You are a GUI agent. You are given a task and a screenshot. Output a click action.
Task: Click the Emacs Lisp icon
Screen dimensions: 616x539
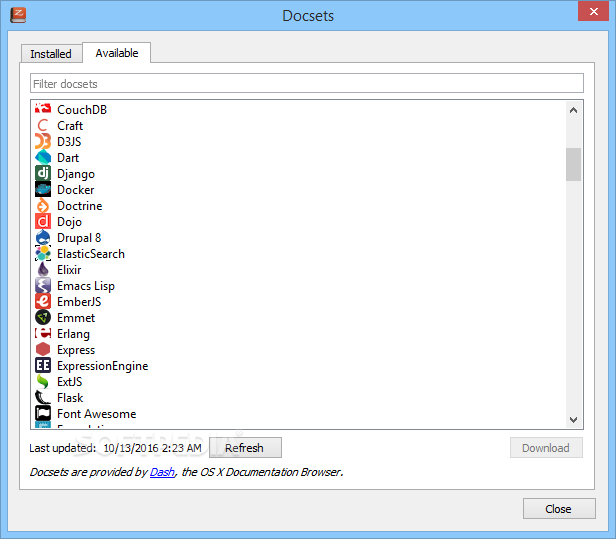(43, 286)
